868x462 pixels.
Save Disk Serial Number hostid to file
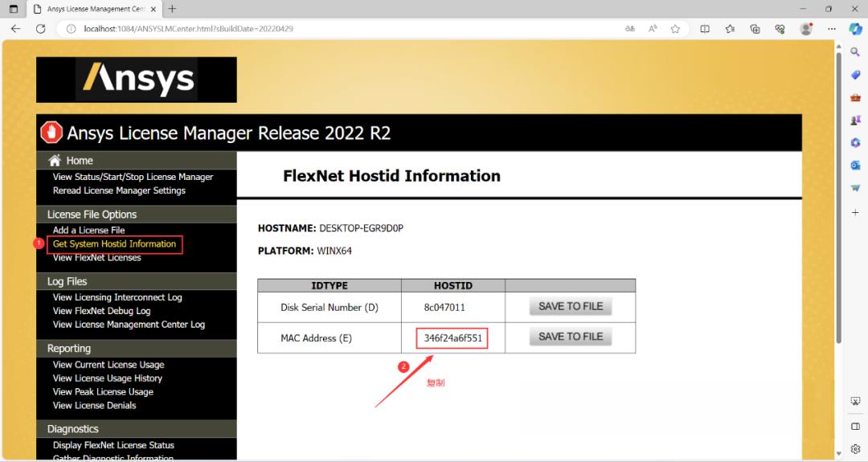(x=571, y=306)
